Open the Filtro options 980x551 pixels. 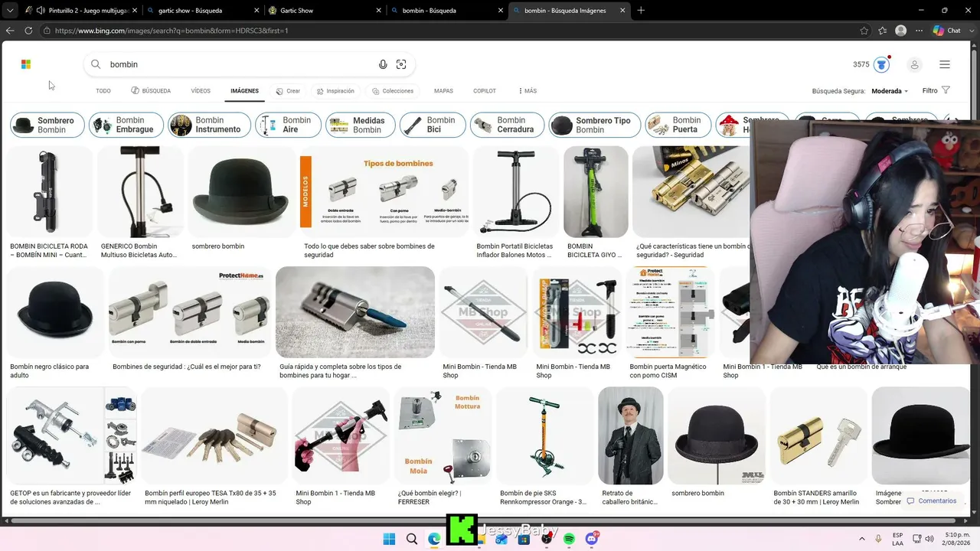[936, 90]
